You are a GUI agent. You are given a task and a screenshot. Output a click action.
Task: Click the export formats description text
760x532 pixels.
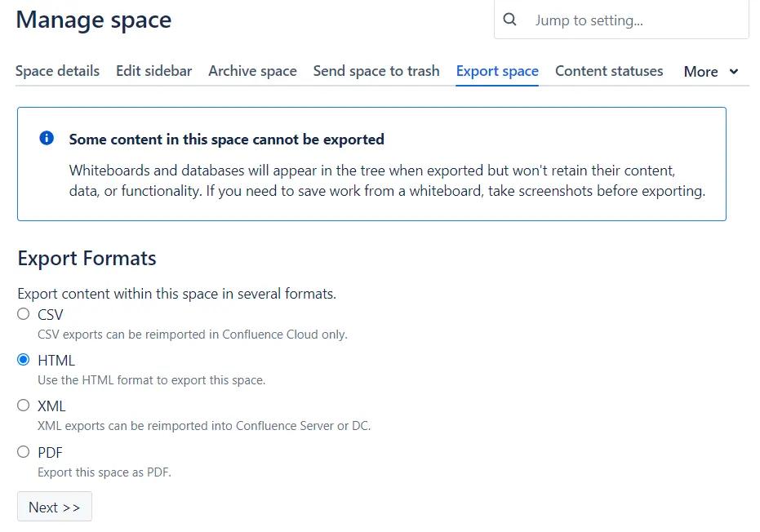(x=176, y=294)
